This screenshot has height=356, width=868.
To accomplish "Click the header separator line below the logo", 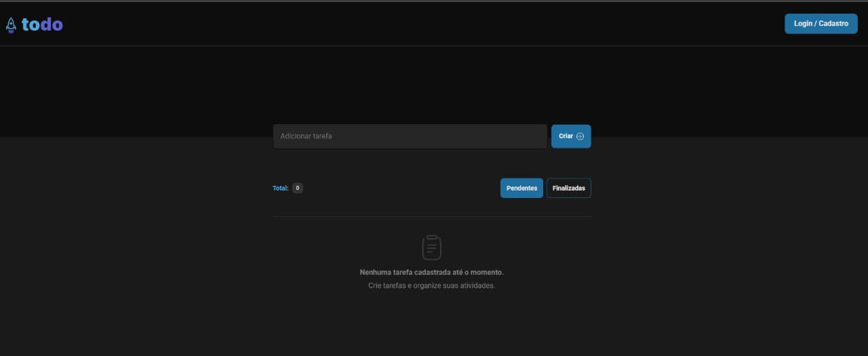I will [434, 45].
